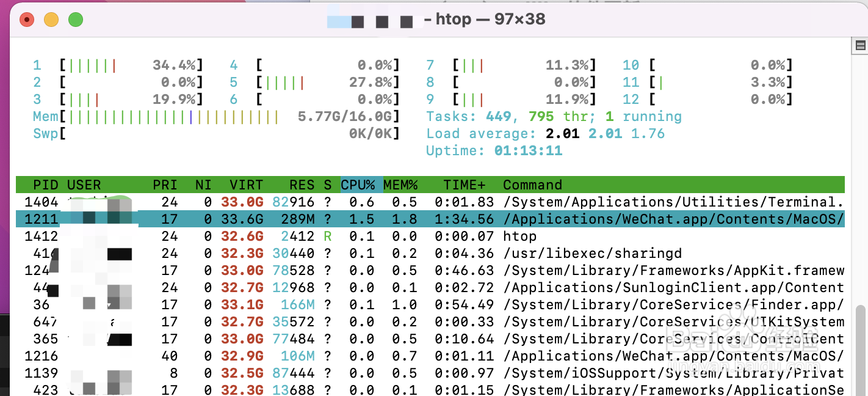Select the highlighted WeChat process 1211
Screen dimensions: 868x396
pyautogui.click(x=430, y=219)
